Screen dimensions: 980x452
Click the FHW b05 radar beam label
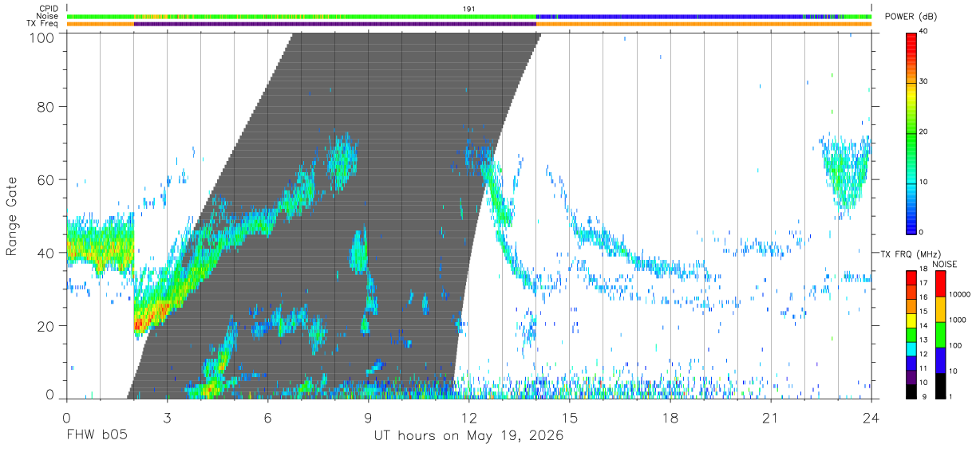tap(96, 436)
